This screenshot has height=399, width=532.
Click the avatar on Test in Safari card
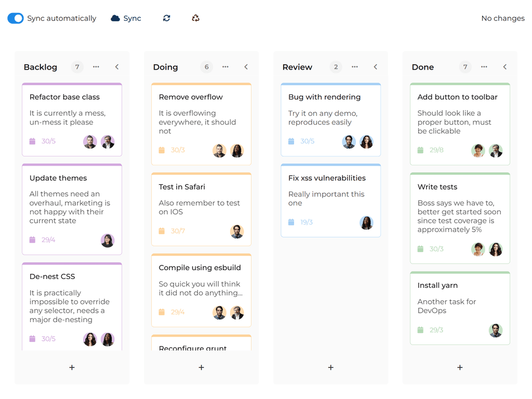[237, 231]
